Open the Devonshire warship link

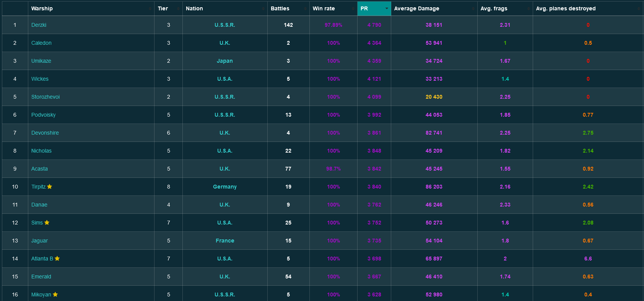[45, 133]
